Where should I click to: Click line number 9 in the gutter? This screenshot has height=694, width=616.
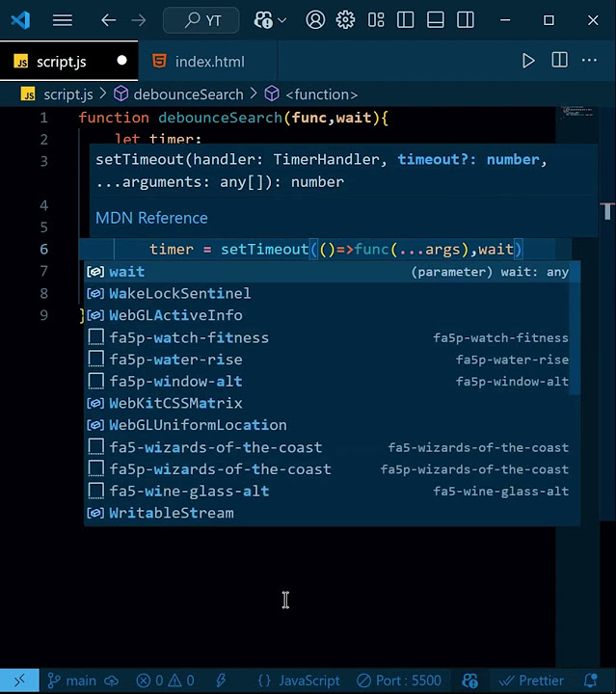[x=43, y=315]
